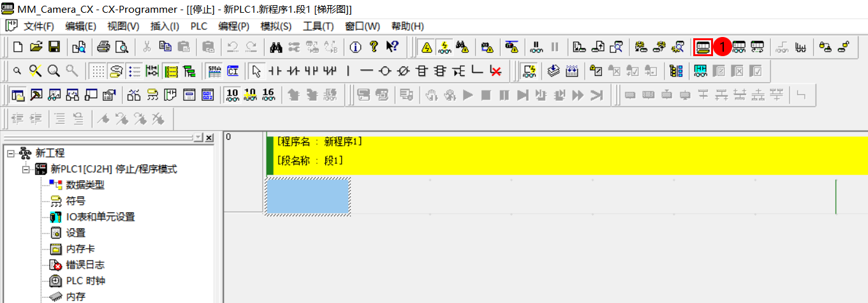
Task: Save the project with floppy disk icon
Action: (54, 47)
